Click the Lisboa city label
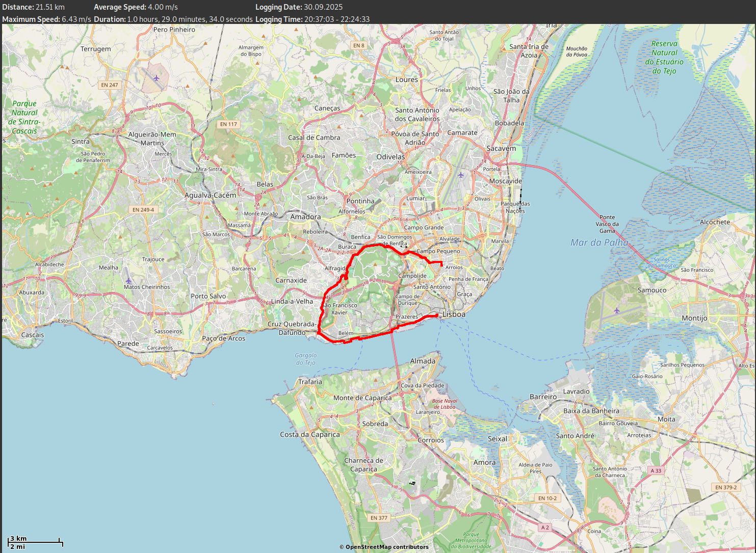 pyautogui.click(x=454, y=314)
